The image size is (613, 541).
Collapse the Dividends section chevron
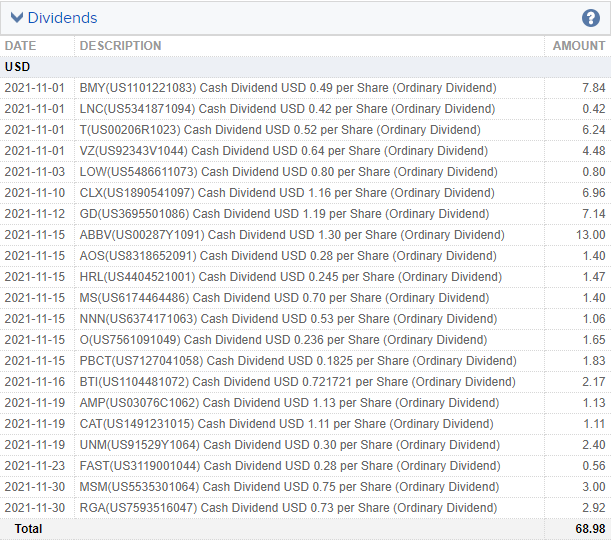[17, 18]
